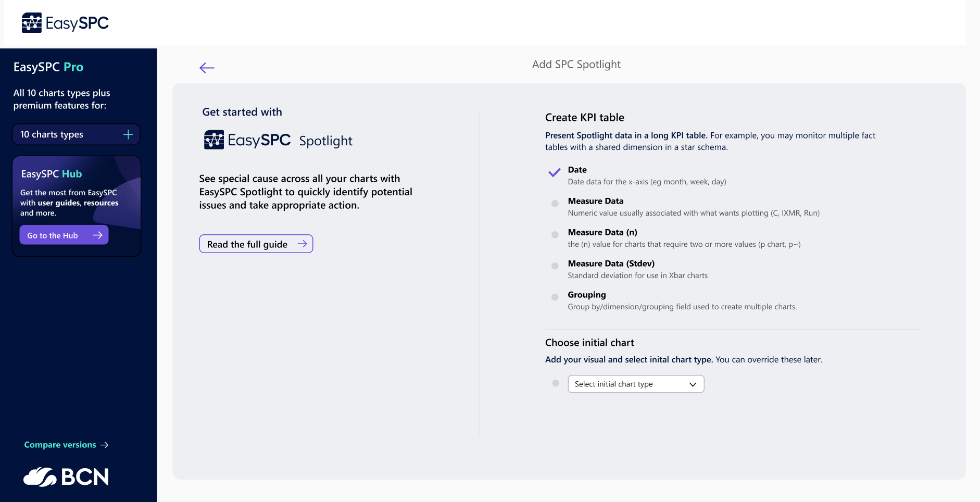Image resolution: width=980 pixels, height=502 pixels.
Task: Click the plus icon beside 10 charts types
Action: 128,135
